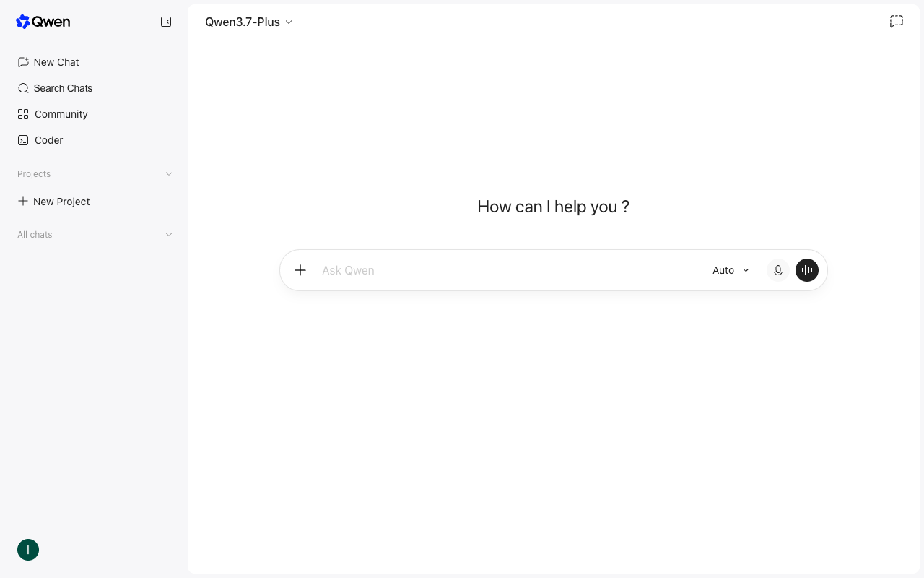
Task: Click the microphone dictation icon
Action: pos(778,270)
